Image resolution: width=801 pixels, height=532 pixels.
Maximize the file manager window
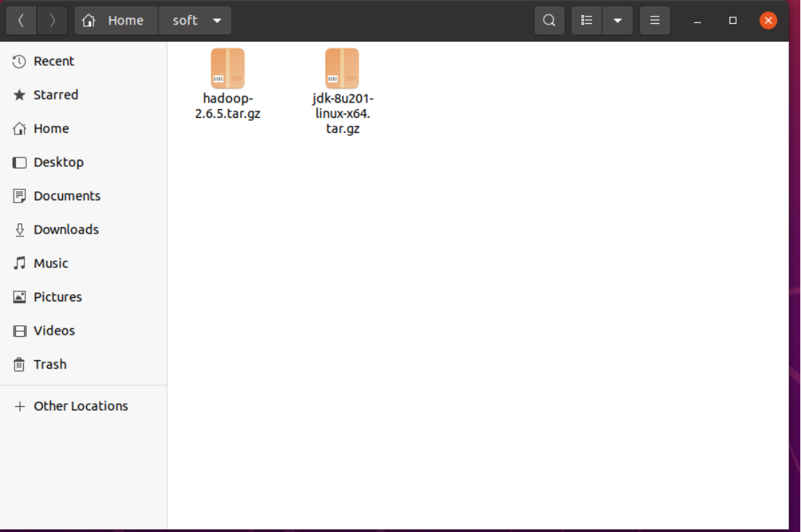click(732, 20)
